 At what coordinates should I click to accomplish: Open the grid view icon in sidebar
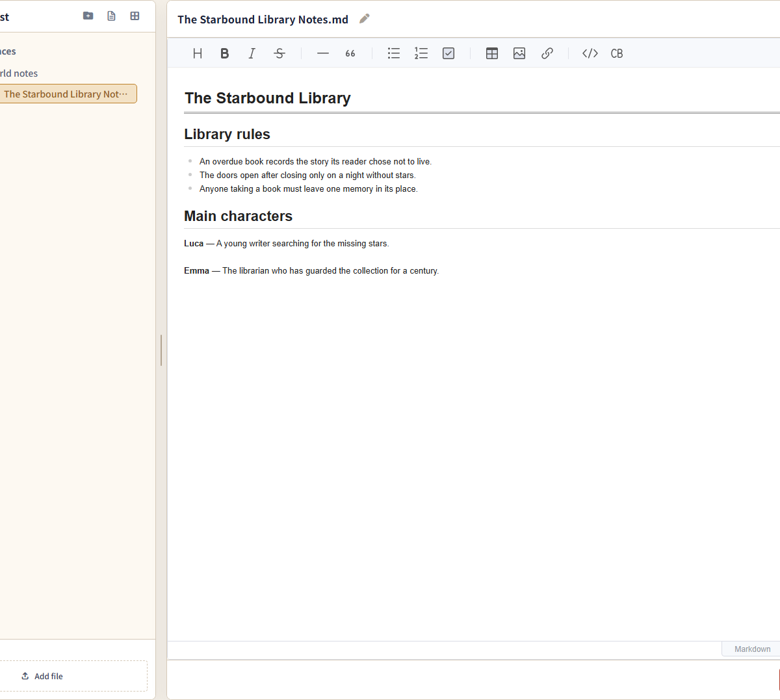pos(135,16)
